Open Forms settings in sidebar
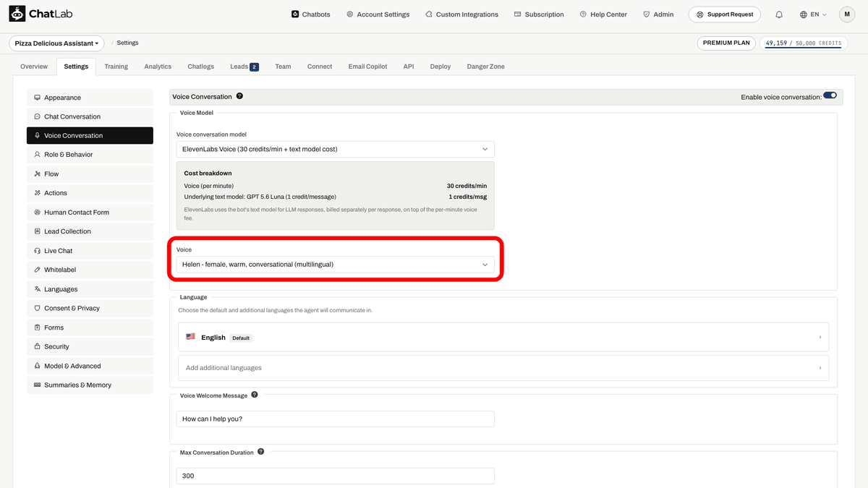Screen dimensions: 868x488 tap(90, 328)
